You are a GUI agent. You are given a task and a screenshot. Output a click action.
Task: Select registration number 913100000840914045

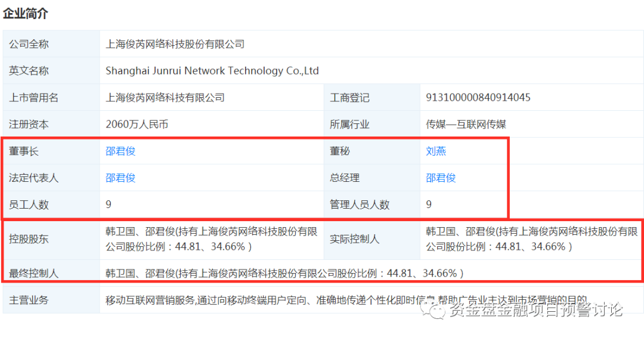478,97
